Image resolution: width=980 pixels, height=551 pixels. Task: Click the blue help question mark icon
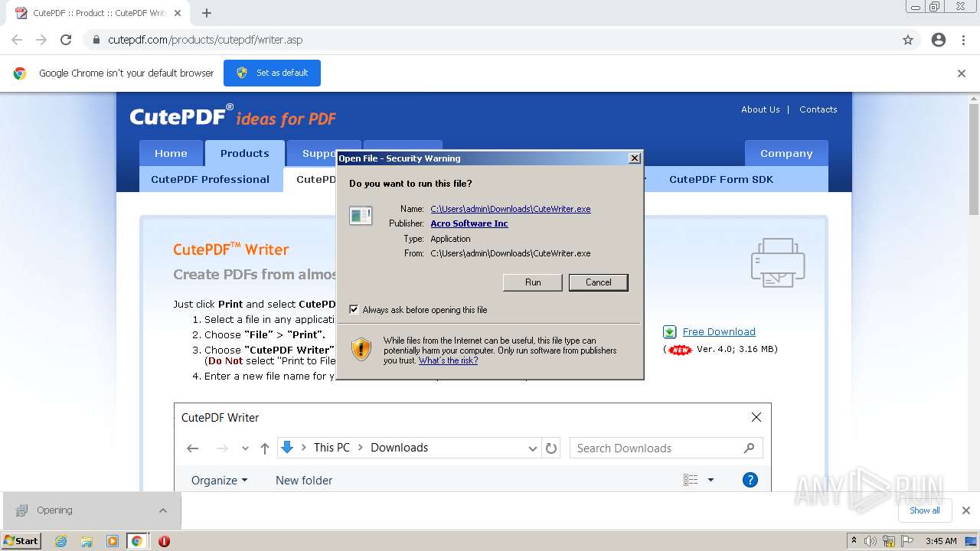pos(750,481)
